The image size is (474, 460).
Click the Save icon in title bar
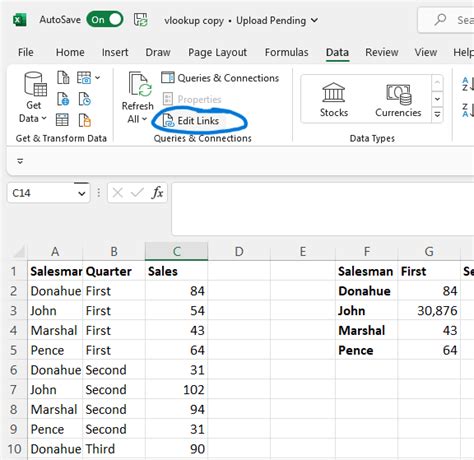(x=141, y=20)
